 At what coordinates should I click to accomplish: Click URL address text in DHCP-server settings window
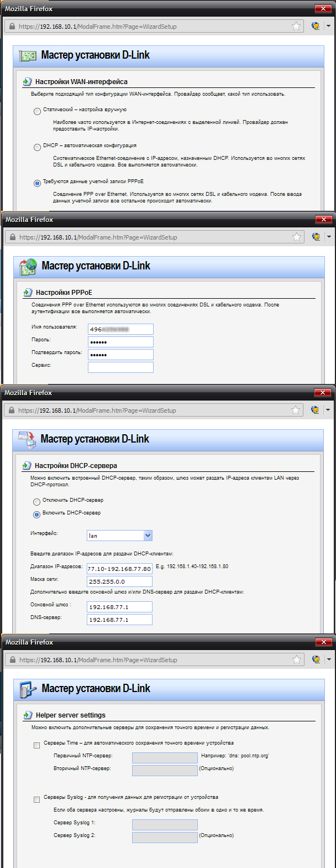(x=97, y=410)
